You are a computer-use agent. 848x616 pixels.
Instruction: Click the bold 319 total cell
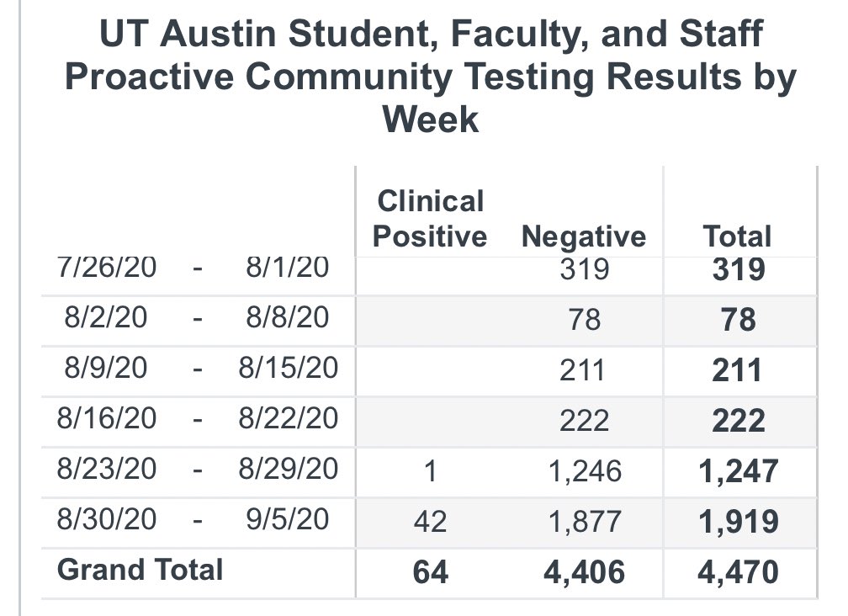click(x=739, y=269)
